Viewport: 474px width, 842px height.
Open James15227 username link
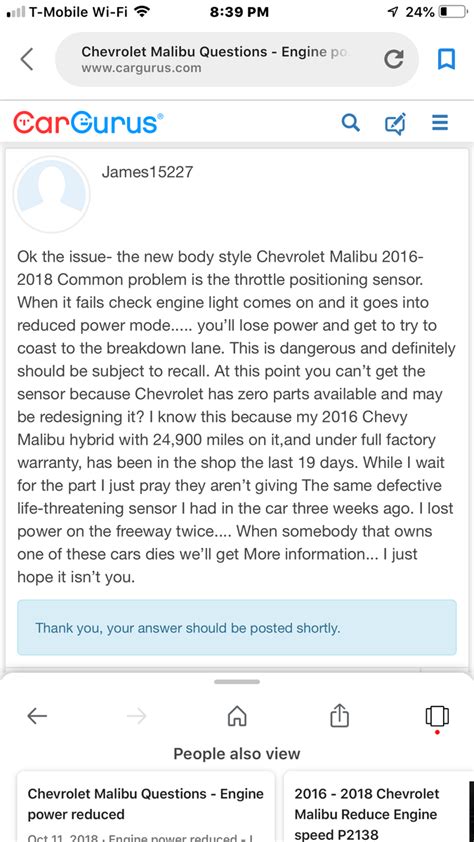tap(147, 172)
